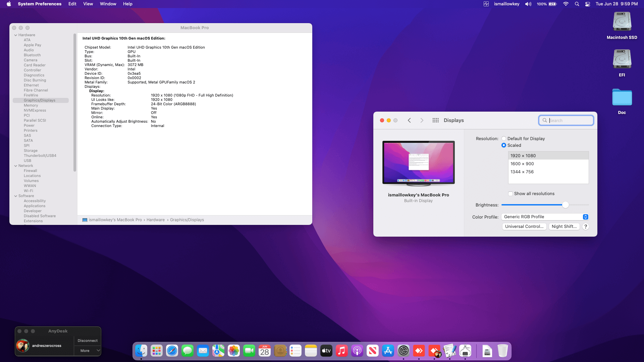Go back in the Displays window
644x362 pixels.
click(409, 120)
